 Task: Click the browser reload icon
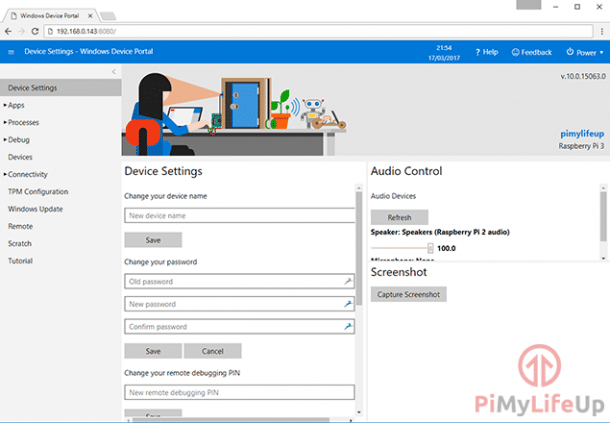(x=47, y=31)
